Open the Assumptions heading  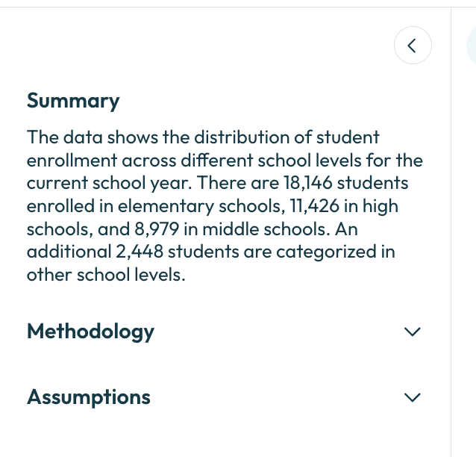click(x=89, y=397)
